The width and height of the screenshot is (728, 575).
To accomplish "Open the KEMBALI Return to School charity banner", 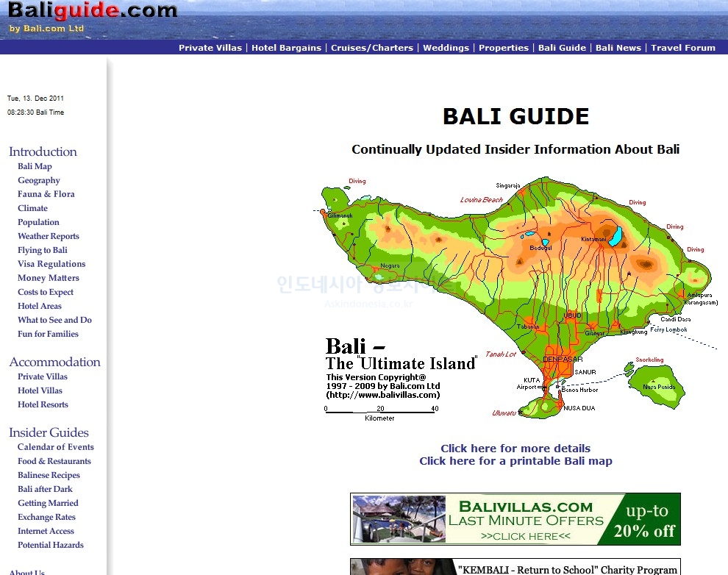I will [515, 567].
